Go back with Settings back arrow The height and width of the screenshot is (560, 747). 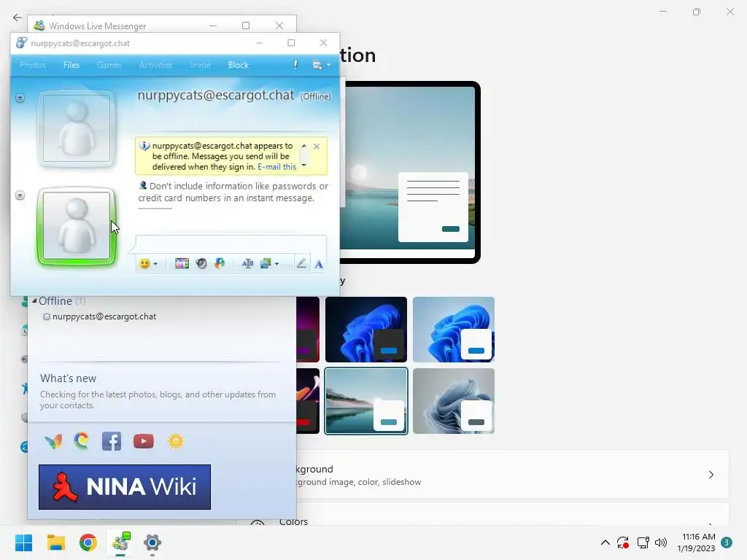18,17
